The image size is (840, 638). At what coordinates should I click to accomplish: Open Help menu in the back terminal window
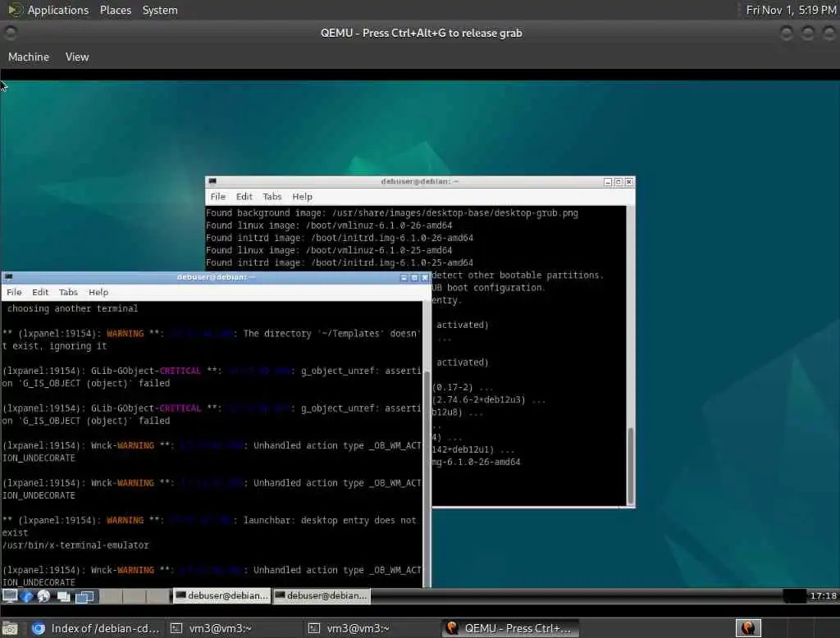[302, 197]
